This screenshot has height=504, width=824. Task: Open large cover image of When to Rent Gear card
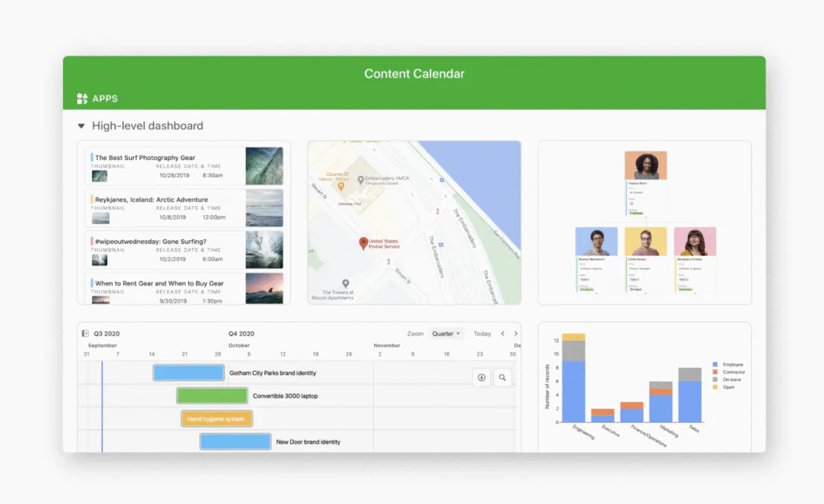pos(264,289)
